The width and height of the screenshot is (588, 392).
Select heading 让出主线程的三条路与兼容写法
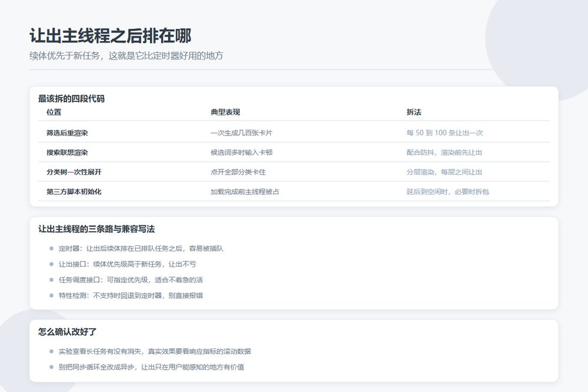pyautogui.click(x=96, y=228)
